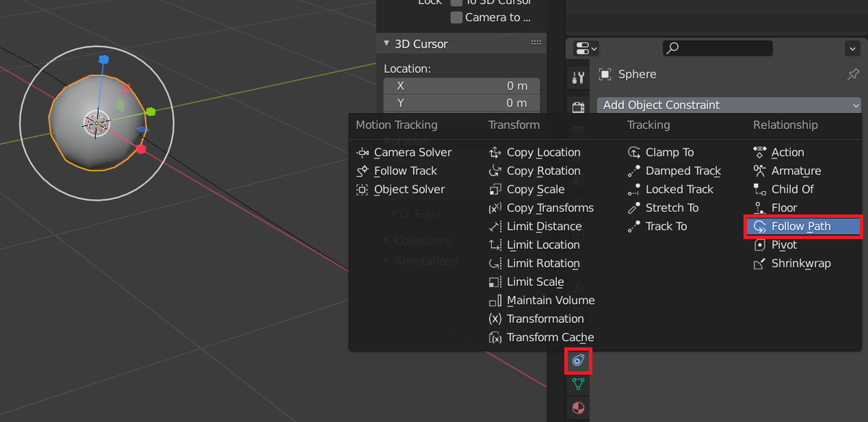This screenshot has width=868, height=422.
Task: Add a Copy Rotation constraint
Action: [x=535, y=171]
